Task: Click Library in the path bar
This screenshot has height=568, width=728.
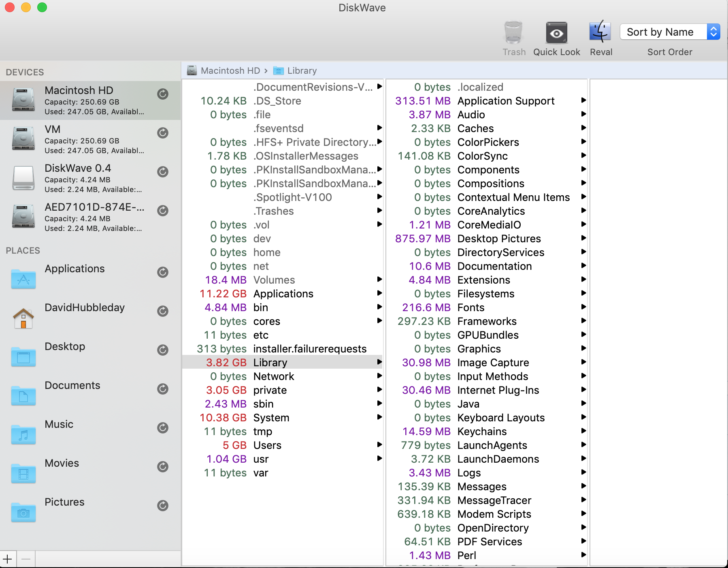Action: (295, 70)
